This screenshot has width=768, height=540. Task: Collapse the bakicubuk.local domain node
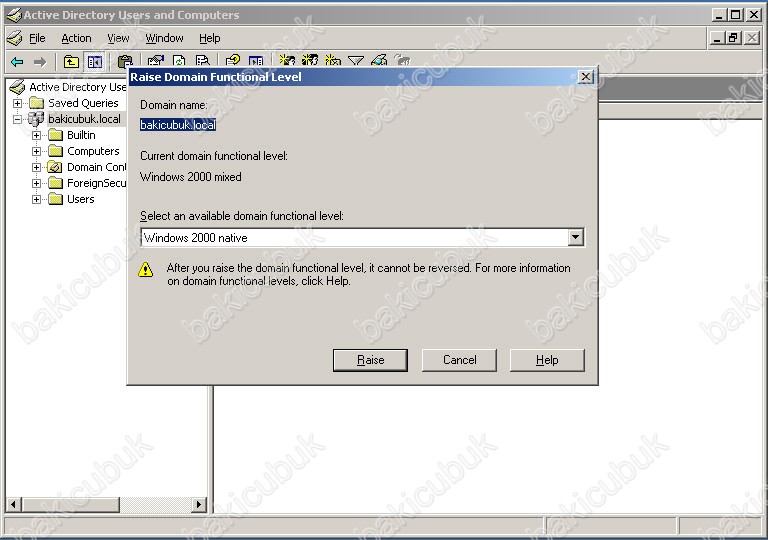17,119
